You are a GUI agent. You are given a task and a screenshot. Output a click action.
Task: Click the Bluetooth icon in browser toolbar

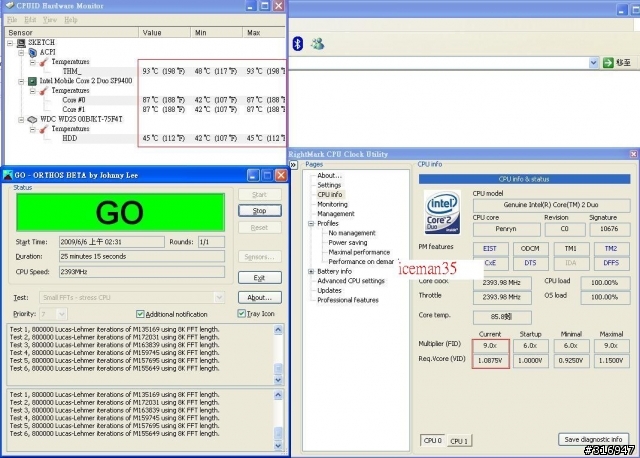[x=298, y=43]
